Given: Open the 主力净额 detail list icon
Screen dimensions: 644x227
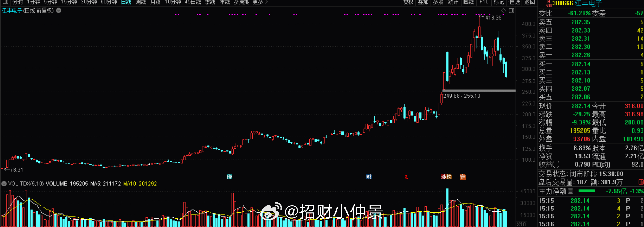Looking at the screenshot, I should pyautogui.click(x=570, y=191).
